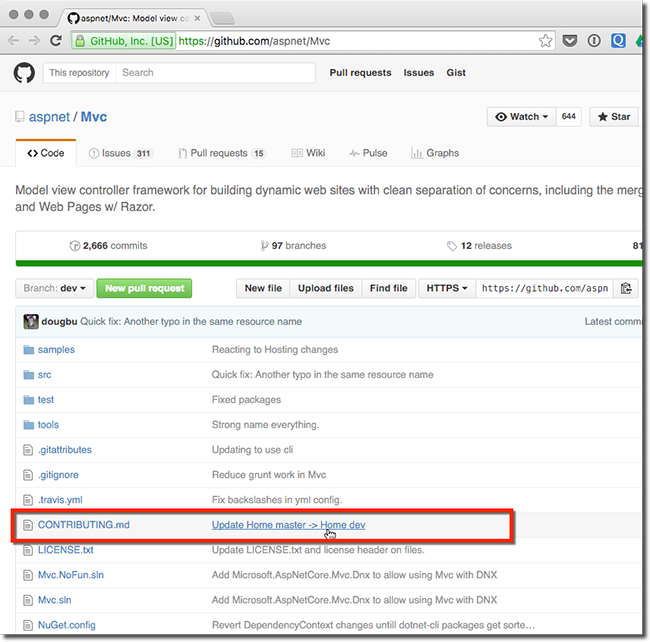Viewport: 650px width, 642px height.
Task: Open the samples folder
Action: tap(56, 350)
